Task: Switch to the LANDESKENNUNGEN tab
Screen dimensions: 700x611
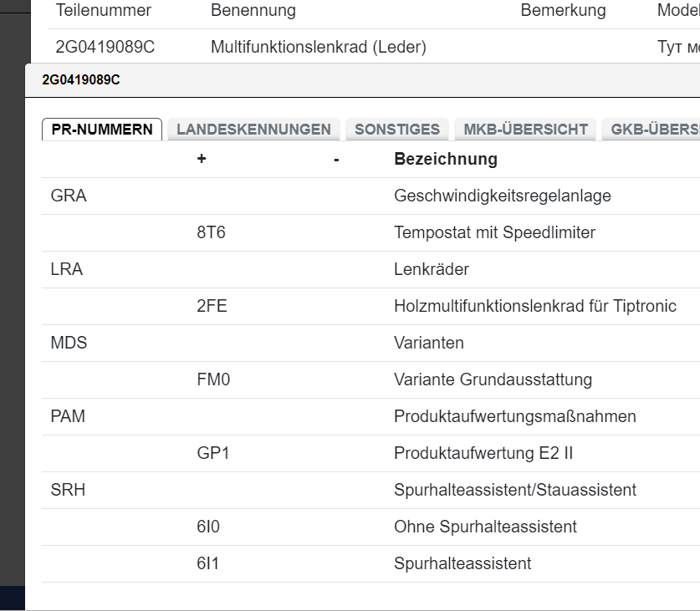Action: point(253,130)
